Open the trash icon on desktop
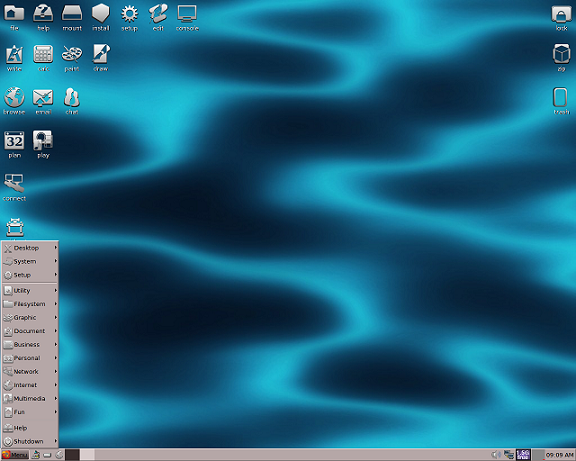Image resolution: width=576 pixels, height=461 pixels. click(561, 101)
